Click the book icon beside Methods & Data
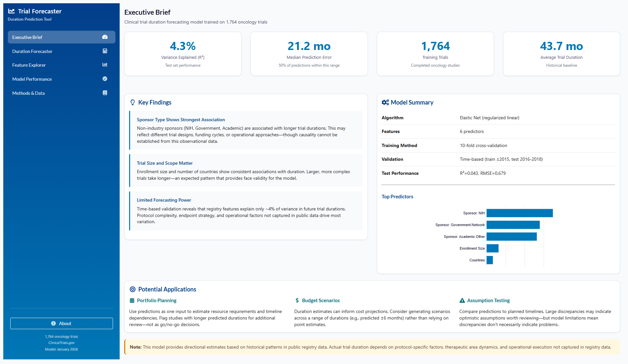 pyautogui.click(x=105, y=93)
